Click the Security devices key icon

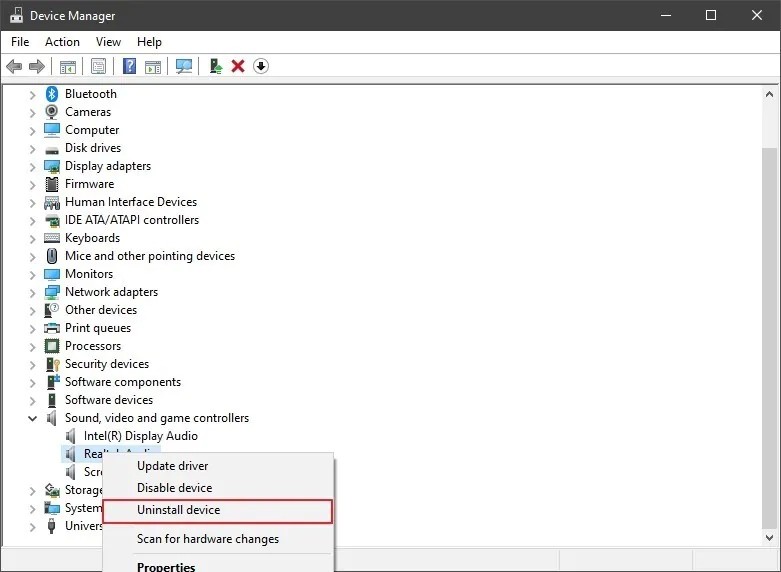(x=52, y=364)
